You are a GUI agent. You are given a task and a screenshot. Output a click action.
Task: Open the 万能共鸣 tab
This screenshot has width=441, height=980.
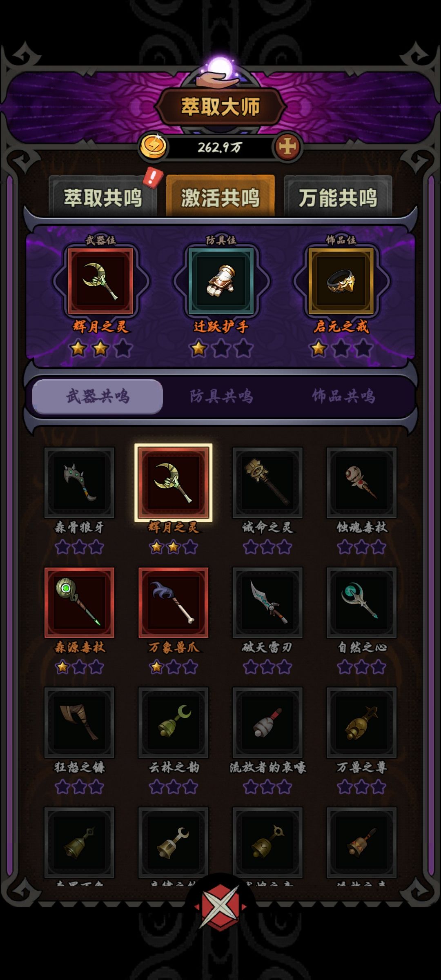point(338,197)
